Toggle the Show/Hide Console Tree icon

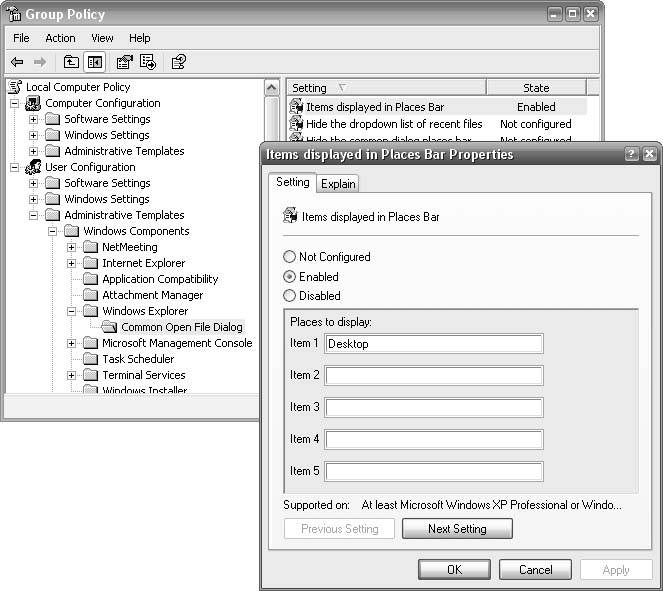pos(95,62)
